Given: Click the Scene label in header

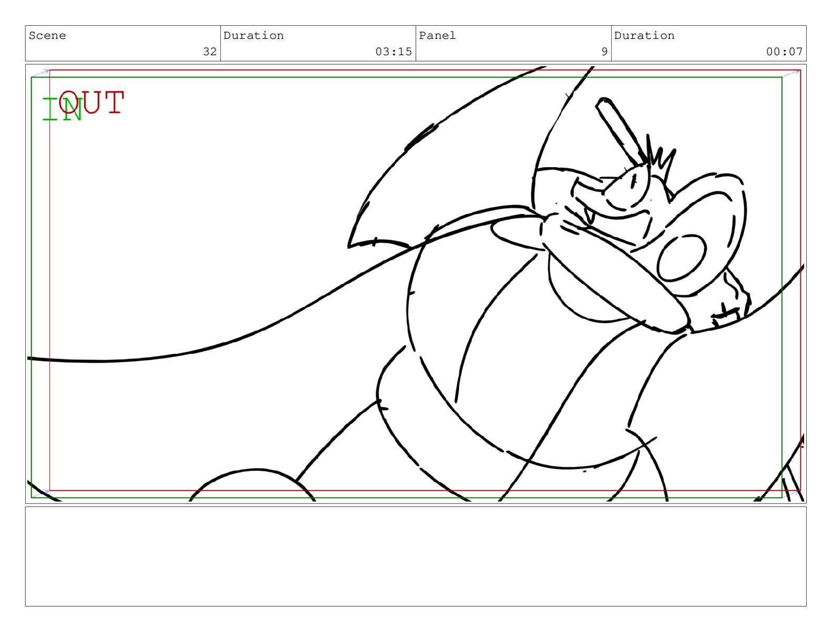Looking at the screenshot, I should (47, 36).
